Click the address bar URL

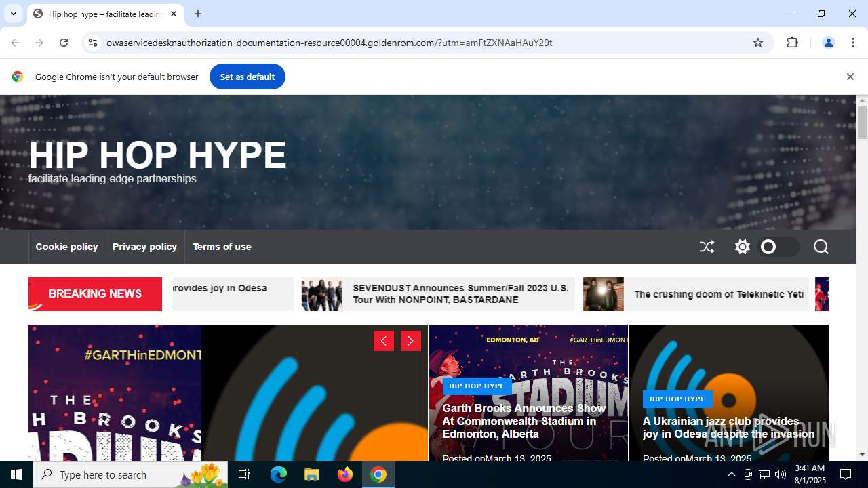click(x=329, y=43)
